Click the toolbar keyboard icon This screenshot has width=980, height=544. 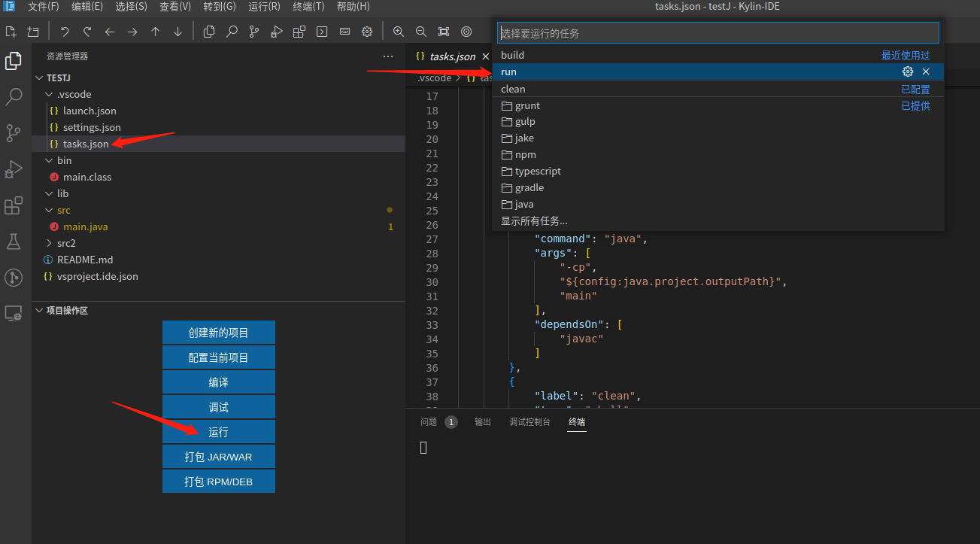(x=344, y=32)
